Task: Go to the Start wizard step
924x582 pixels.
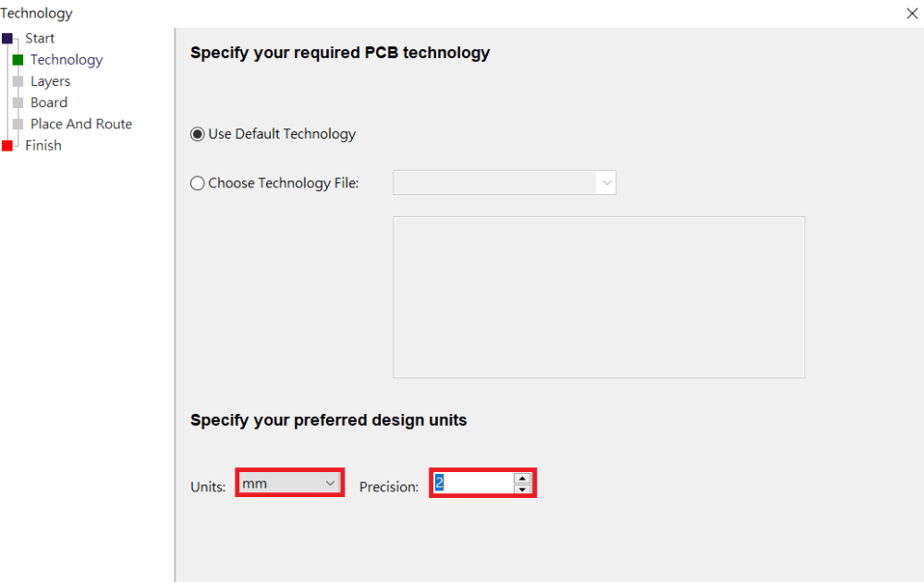Action: tap(40, 38)
